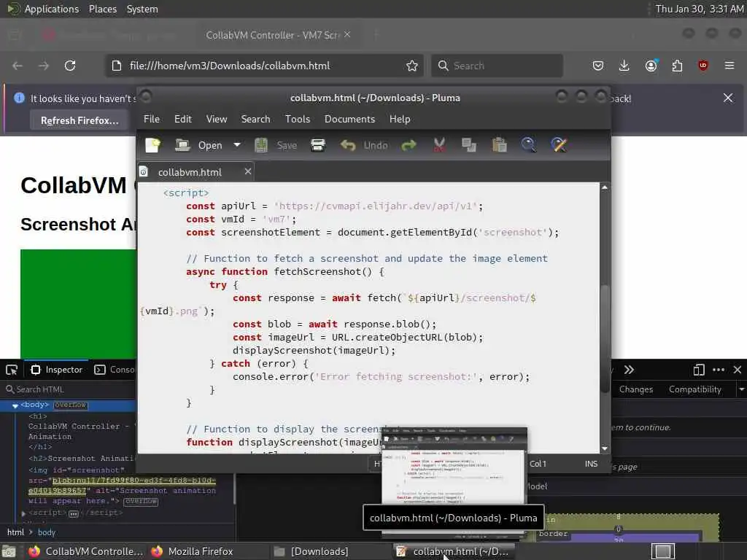The image size is (747, 560).
Task: Click the Firefox Search box
Action: click(497, 66)
